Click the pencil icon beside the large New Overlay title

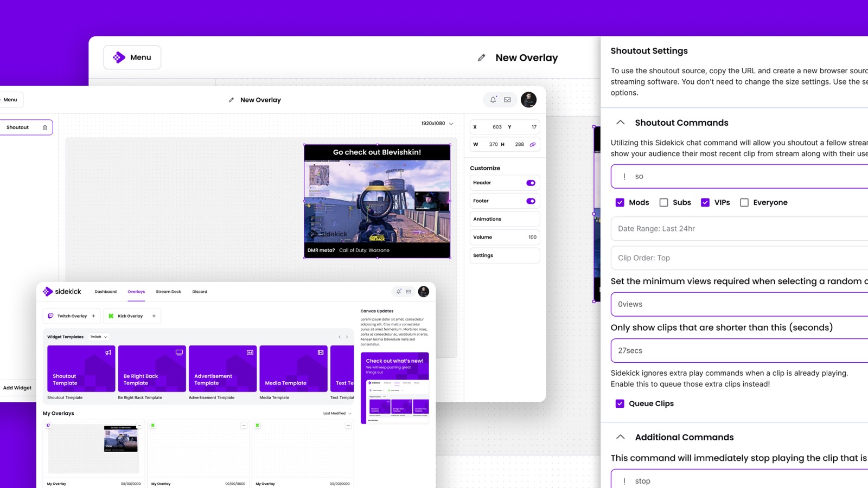click(x=481, y=58)
